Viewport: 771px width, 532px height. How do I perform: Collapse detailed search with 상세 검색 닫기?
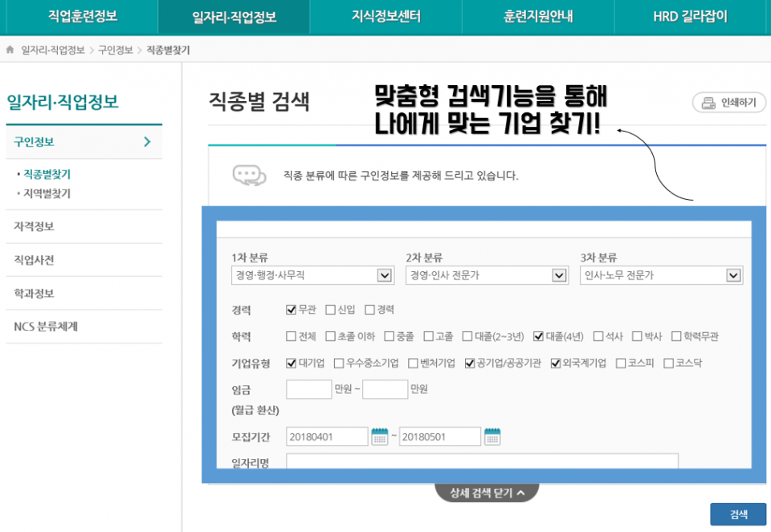(487, 493)
